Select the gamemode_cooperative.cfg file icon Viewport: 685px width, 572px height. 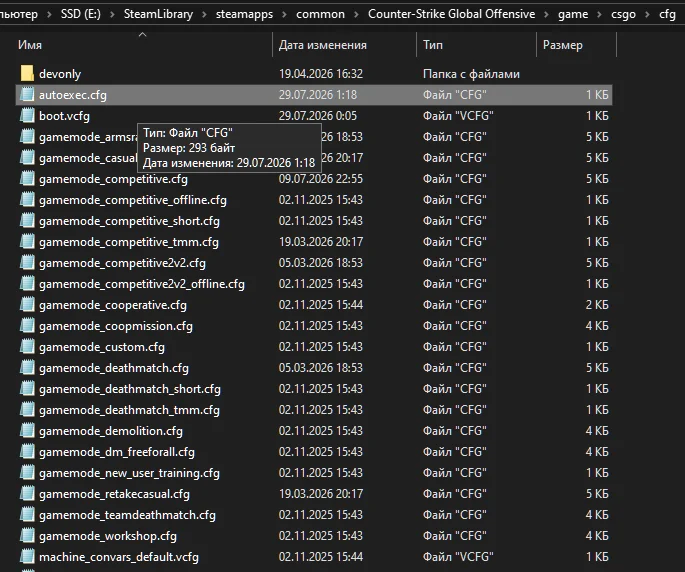(27, 305)
